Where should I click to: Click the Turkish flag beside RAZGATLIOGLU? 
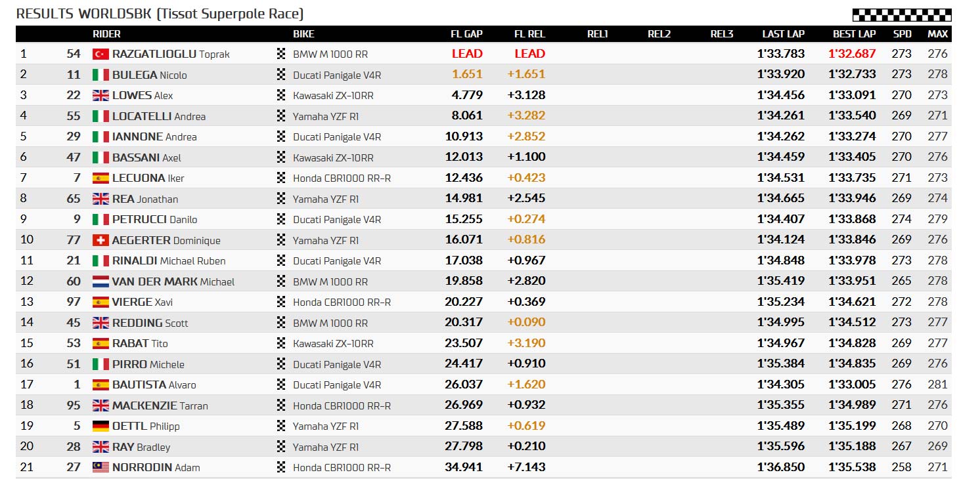pyautogui.click(x=100, y=54)
